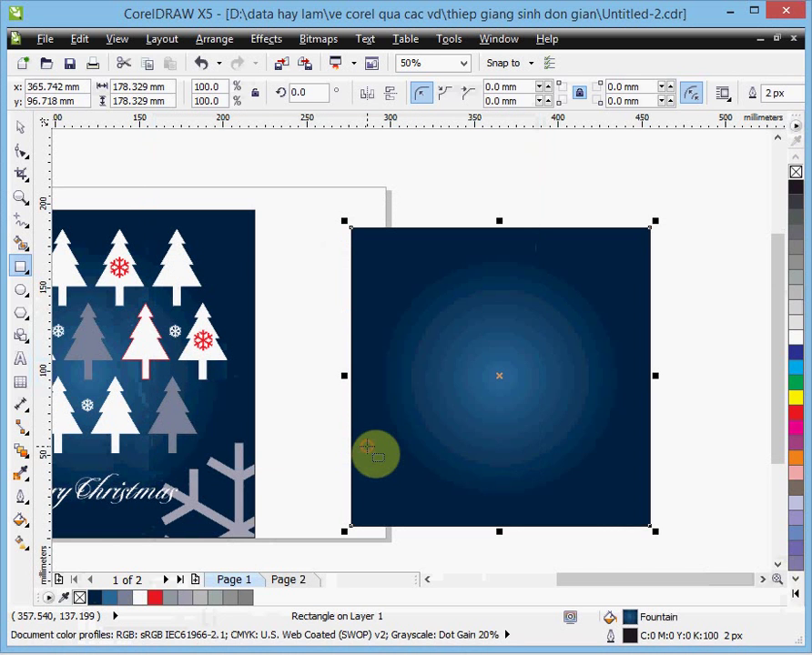Viewport: 812px width, 655px height.
Task: Switch to the Page 2 tab
Action: (x=289, y=579)
